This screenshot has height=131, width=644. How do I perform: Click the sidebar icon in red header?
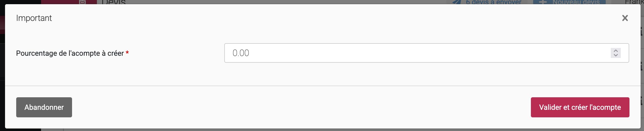pos(82,2)
